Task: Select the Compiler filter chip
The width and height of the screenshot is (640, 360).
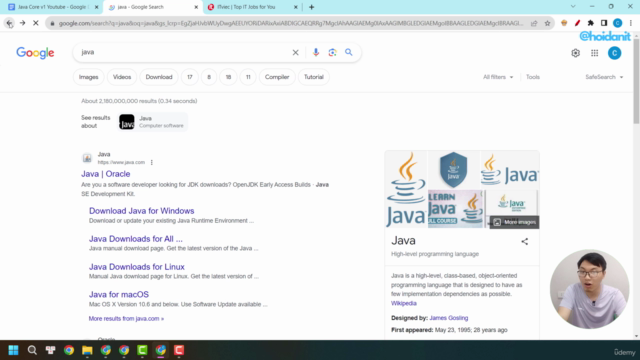Action: coord(277,77)
